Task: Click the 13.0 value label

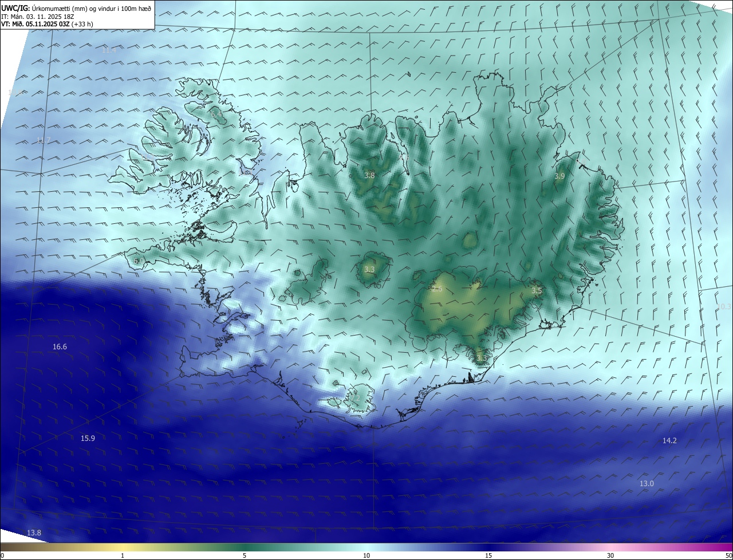Action: click(647, 484)
